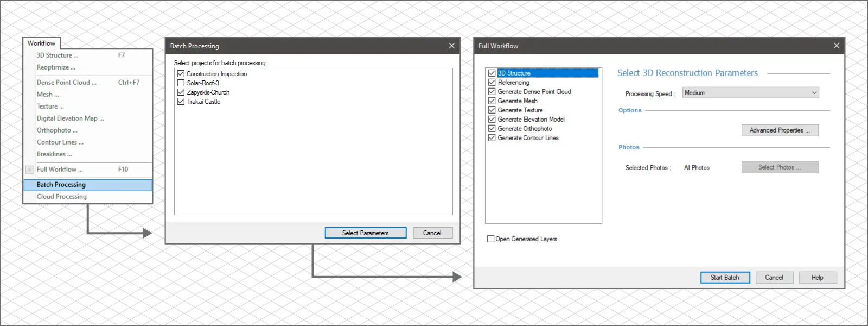Click the Full Workflow play icon
This screenshot has height=326, width=868.
pos(30,170)
